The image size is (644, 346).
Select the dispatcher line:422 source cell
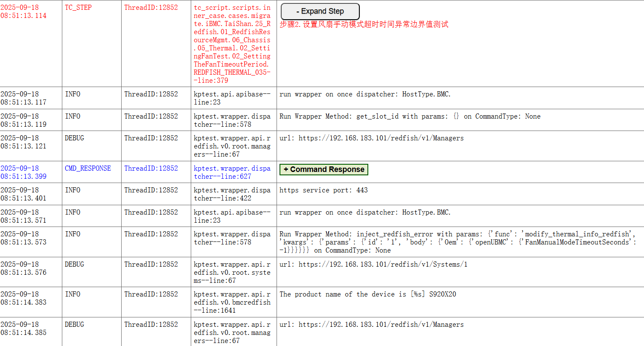232,194
